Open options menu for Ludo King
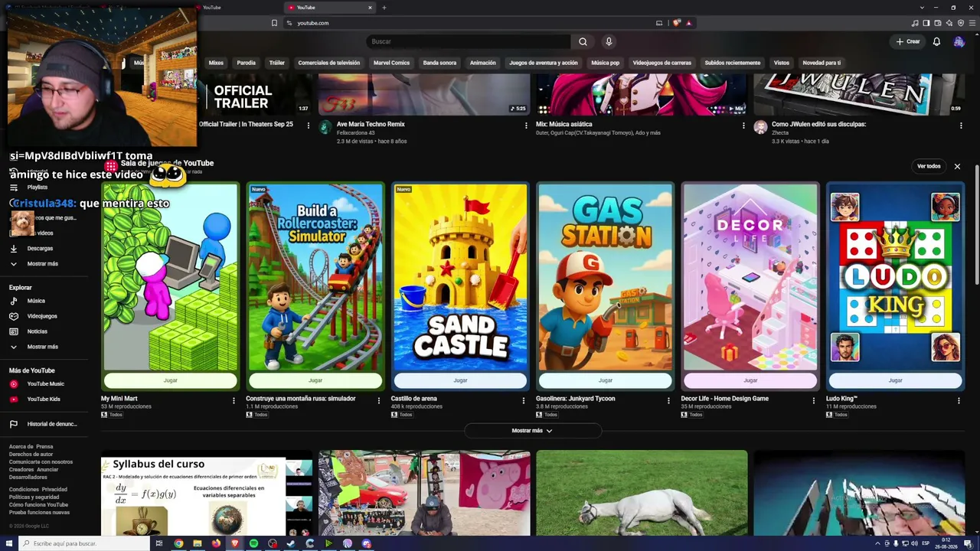Screen dimensions: 980x551 tap(959, 400)
